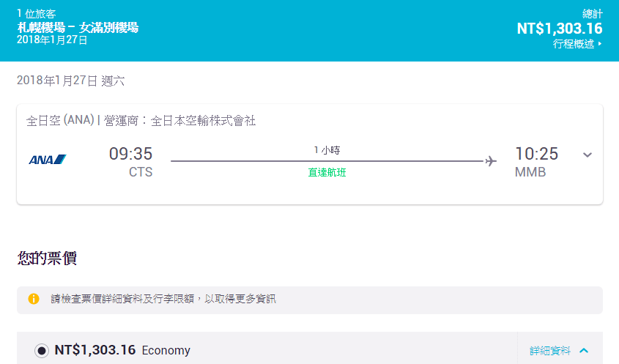Click the 09:35 departure time
Screen dimensions: 619x364
130,154
